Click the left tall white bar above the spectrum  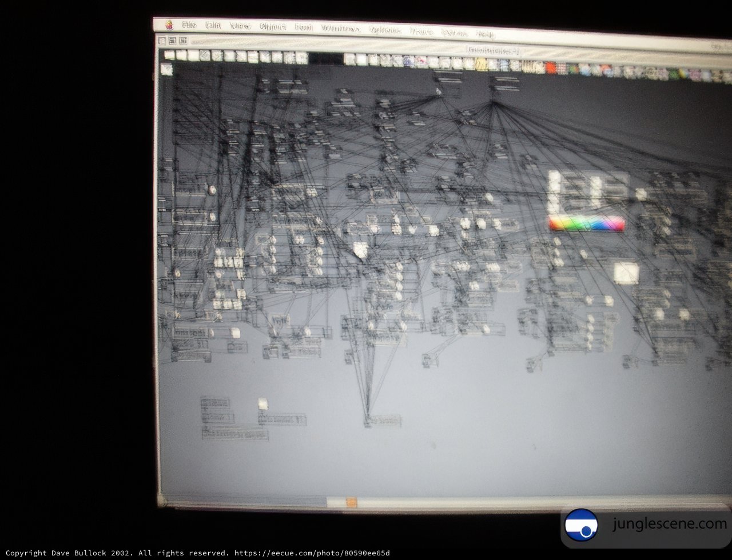(554, 193)
